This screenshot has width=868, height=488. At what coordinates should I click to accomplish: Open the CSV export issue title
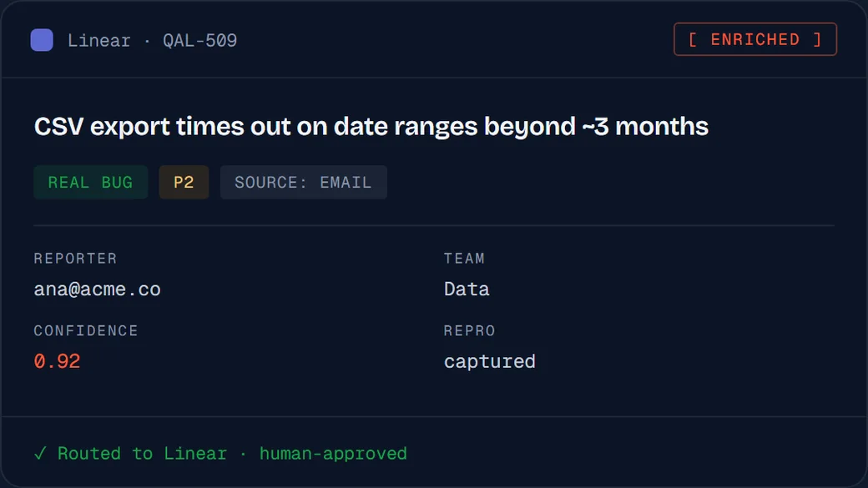click(371, 127)
